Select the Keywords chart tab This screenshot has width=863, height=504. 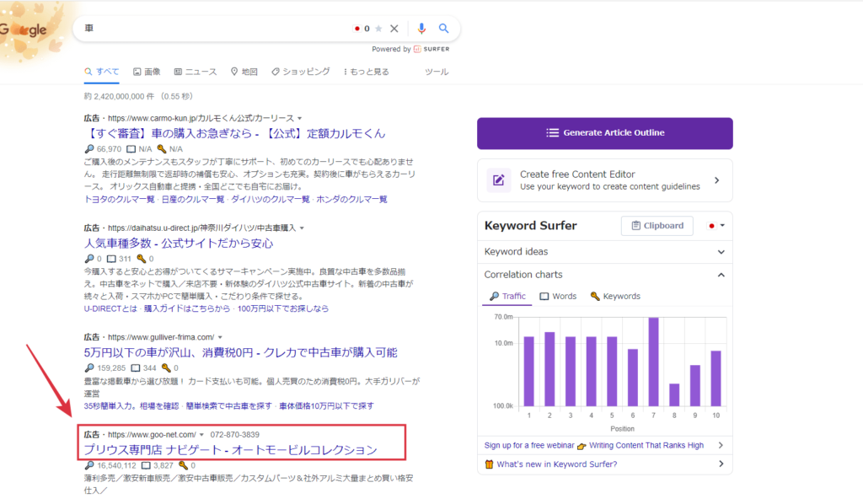[x=615, y=296]
